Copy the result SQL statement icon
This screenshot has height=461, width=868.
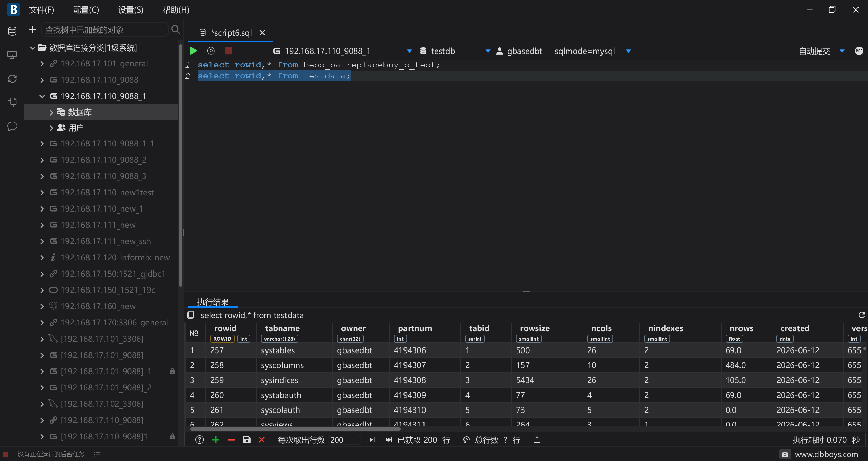[191, 315]
